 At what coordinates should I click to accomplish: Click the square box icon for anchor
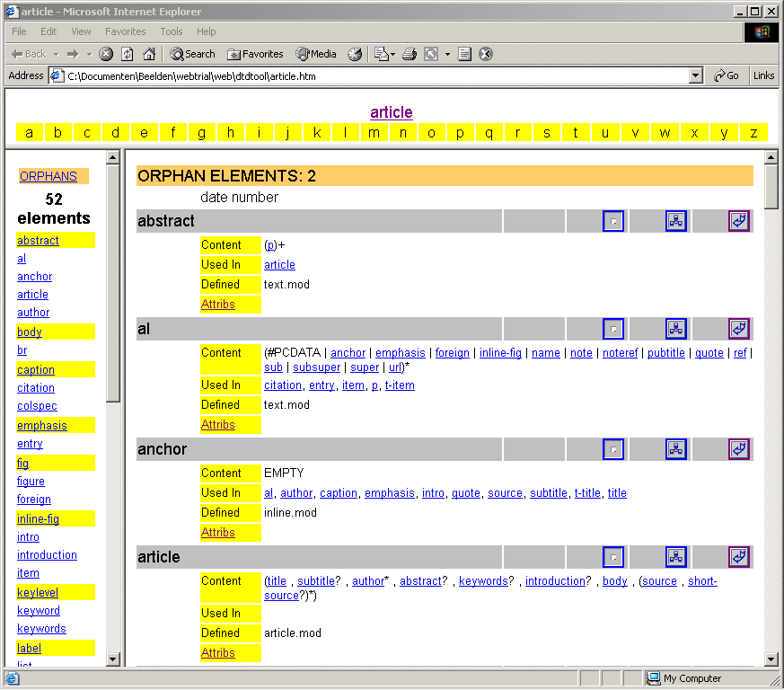coord(613,449)
